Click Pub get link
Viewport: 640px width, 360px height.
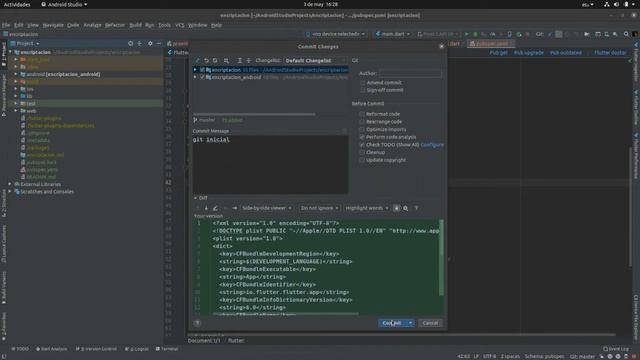[498, 53]
